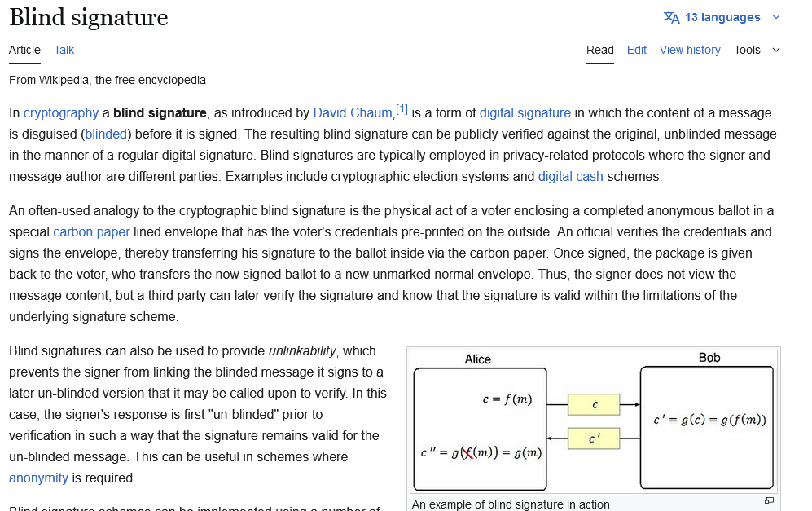Open the Tools menu
Viewport: 812px width, 511px height.
click(757, 50)
